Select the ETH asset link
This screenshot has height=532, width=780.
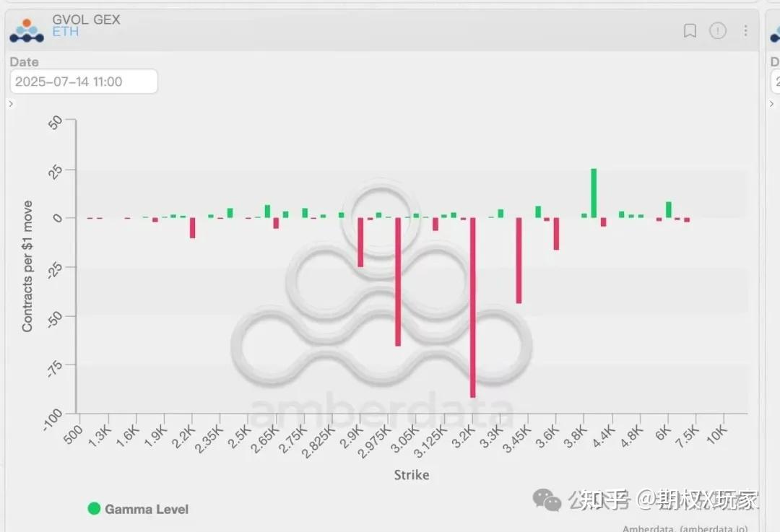(x=65, y=32)
